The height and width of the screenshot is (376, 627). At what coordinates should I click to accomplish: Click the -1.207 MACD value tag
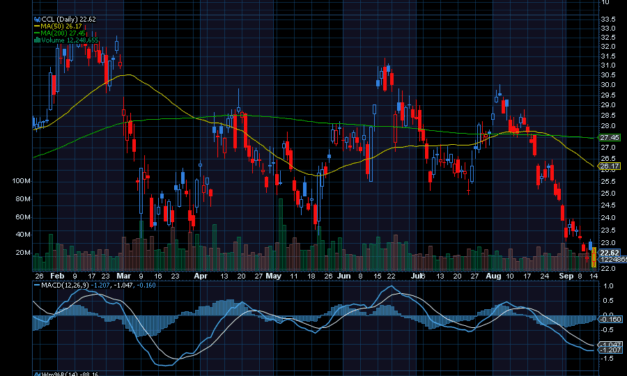(x=610, y=350)
